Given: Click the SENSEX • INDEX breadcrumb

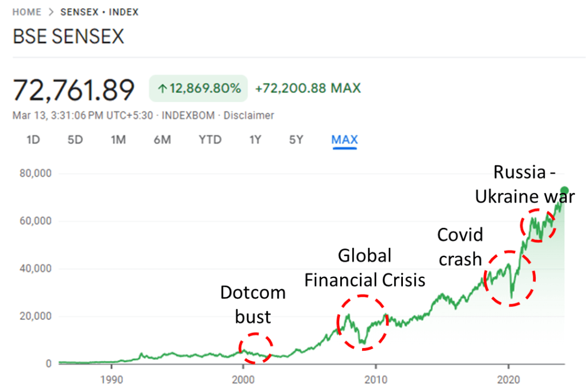Looking at the screenshot, I should click(x=99, y=12).
